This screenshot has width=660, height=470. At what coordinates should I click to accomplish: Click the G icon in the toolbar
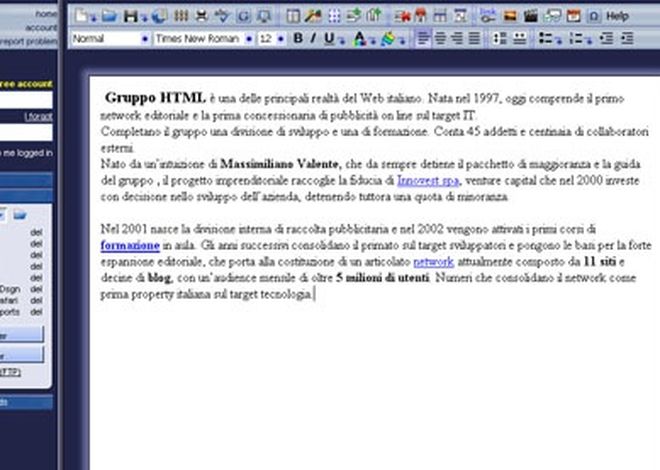(243, 16)
